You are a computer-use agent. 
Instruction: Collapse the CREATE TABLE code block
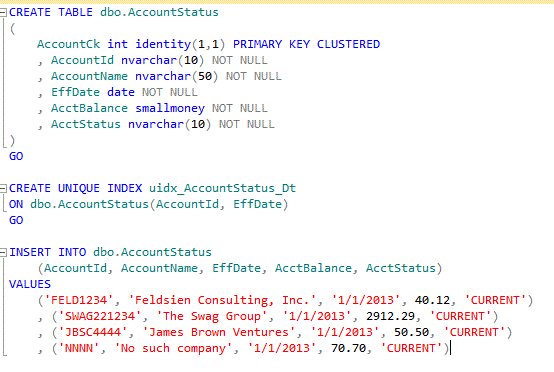pyautogui.click(x=3, y=13)
